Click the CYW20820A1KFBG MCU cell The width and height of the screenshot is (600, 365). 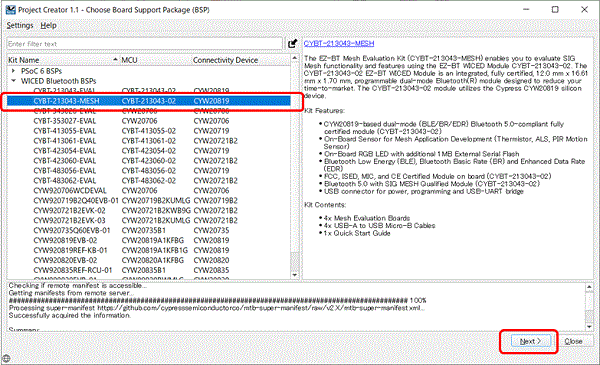153,260
